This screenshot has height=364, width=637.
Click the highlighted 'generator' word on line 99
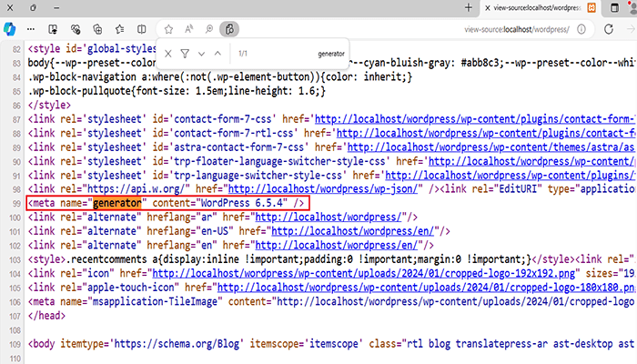[117, 203]
